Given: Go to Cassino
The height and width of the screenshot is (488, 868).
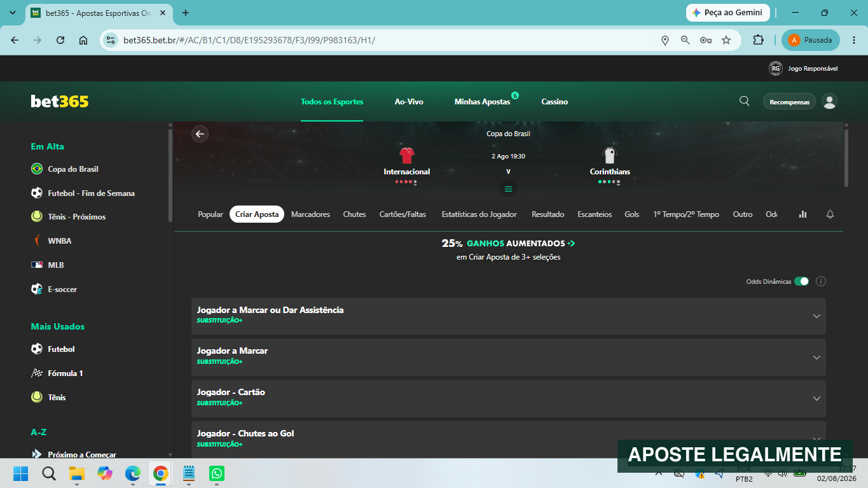Looking at the screenshot, I should (x=555, y=102).
